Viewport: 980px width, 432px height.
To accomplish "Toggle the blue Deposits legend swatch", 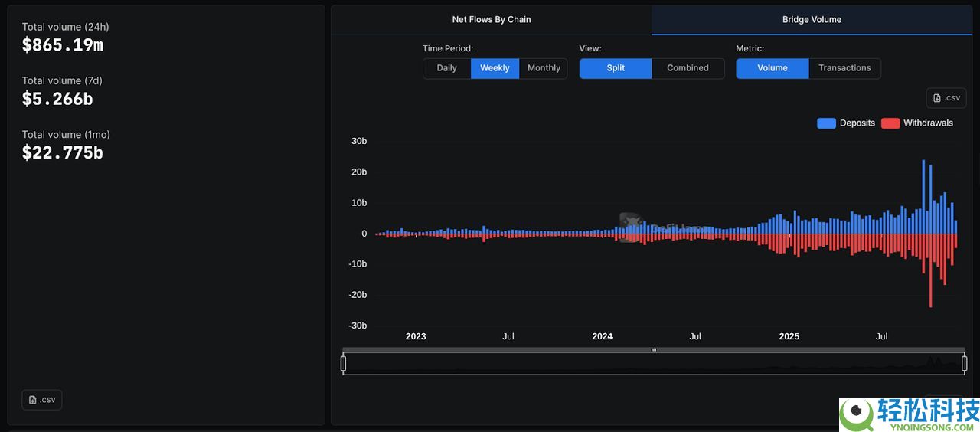I will click(826, 123).
